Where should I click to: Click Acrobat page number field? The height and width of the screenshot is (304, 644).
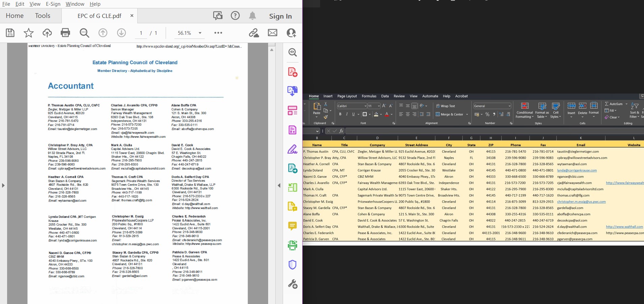pos(141,33)
